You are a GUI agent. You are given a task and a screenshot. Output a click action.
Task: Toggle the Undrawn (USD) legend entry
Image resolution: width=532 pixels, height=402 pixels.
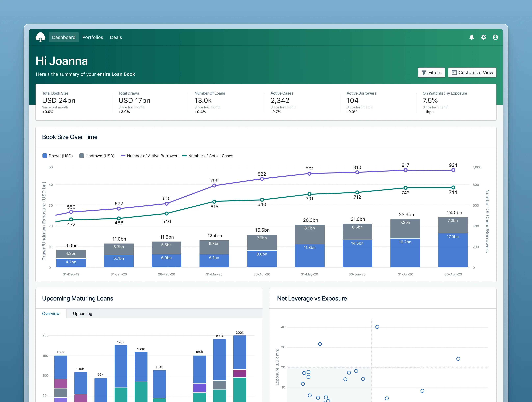click(x=97, y=156)
